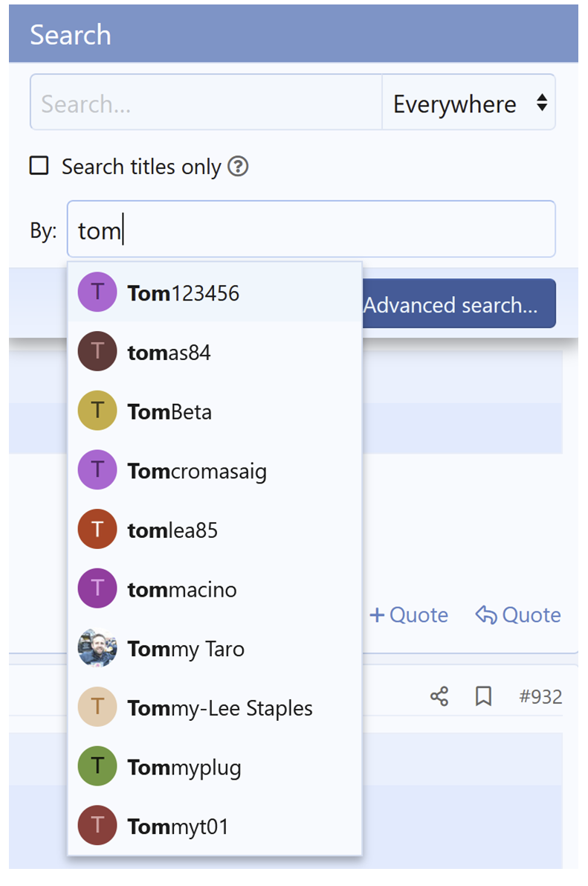Select tommacino from the suggestions
This screenshot has width=588, height=886.
[x=182, y=589]
